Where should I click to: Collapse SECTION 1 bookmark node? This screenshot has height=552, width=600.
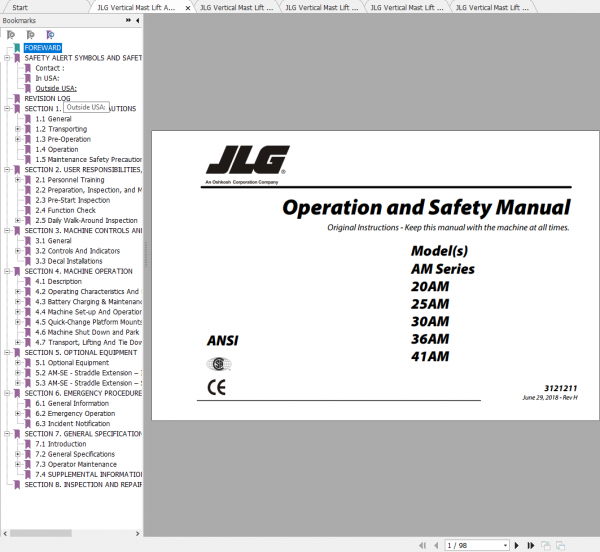click(7, 109)
